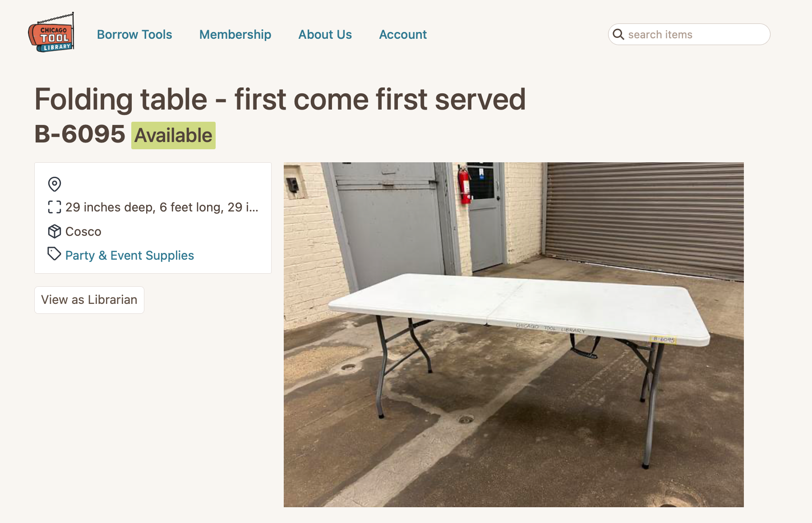Open Party & Event Supplies category link

coord(129,255)
